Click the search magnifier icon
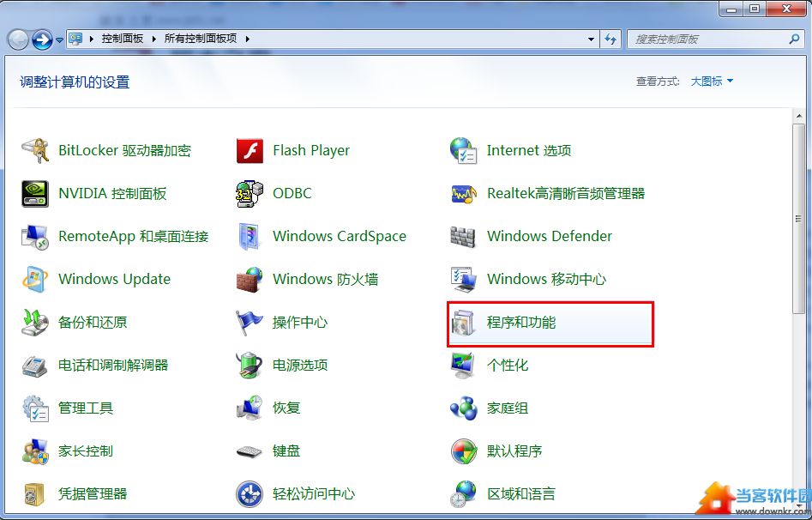The image size is (812, 520). (793, 39)
